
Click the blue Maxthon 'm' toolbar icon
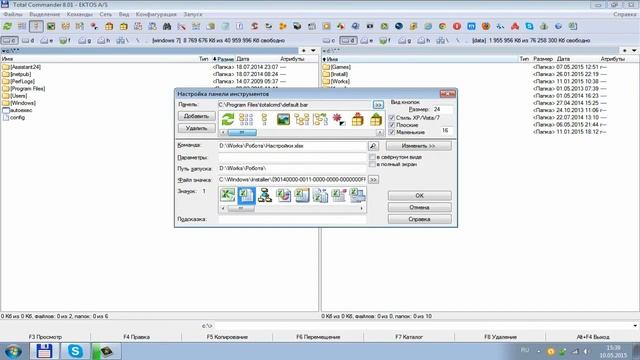tap(471, 26)
